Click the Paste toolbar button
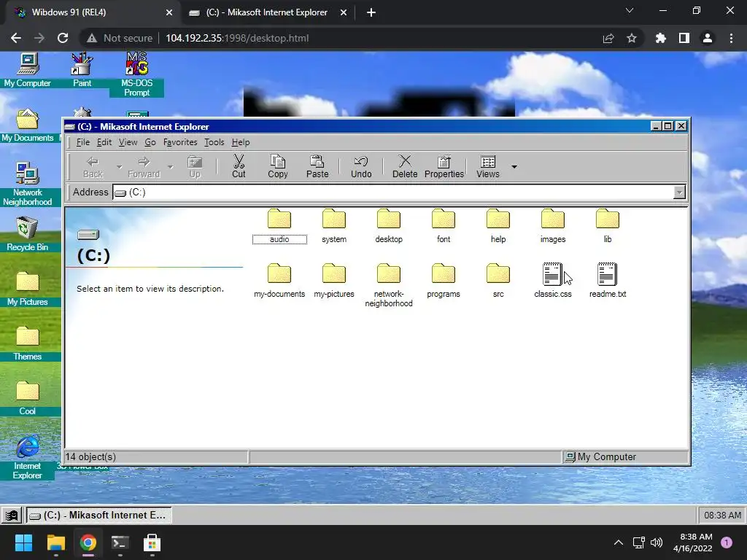The height and width of the screenshot is (560, 747). [317, 166]
